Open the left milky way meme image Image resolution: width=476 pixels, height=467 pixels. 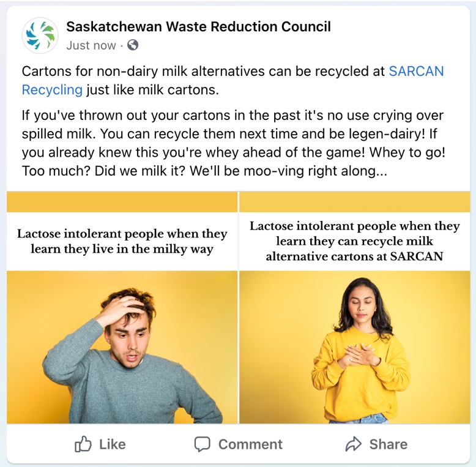coord(122,308)
